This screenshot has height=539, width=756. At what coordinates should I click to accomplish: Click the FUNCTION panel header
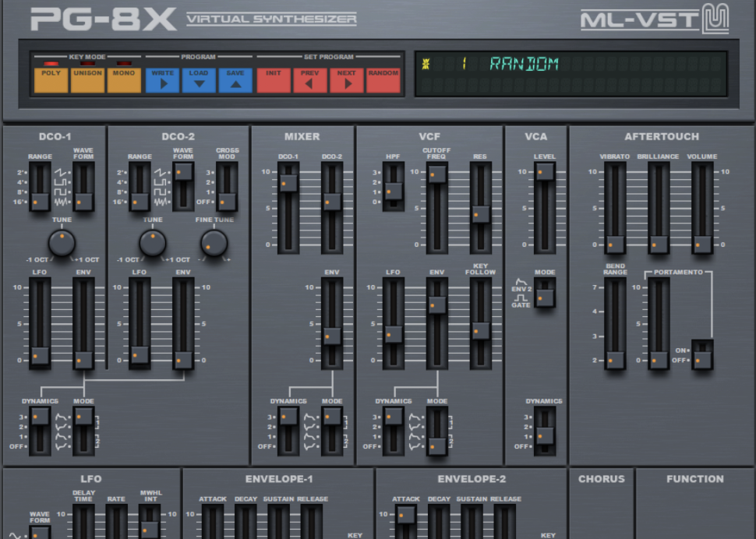[695, 479]
